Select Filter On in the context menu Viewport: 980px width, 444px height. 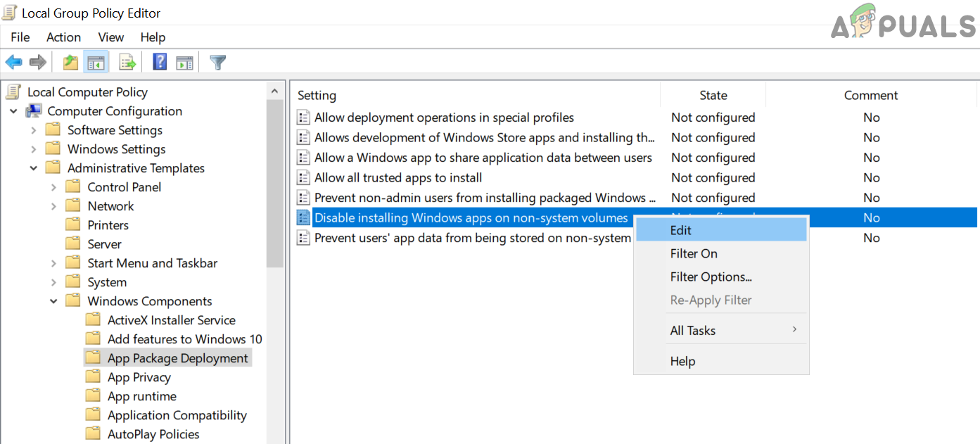coord(694,253)
